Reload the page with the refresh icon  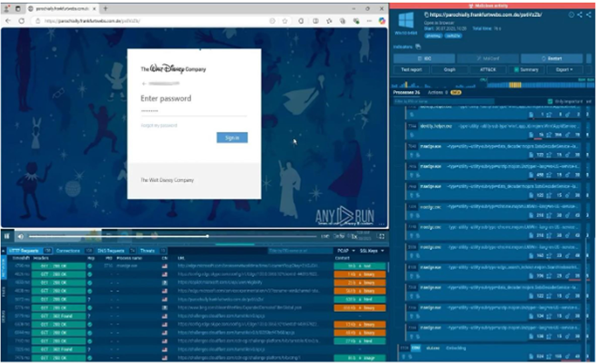point(22,21)
